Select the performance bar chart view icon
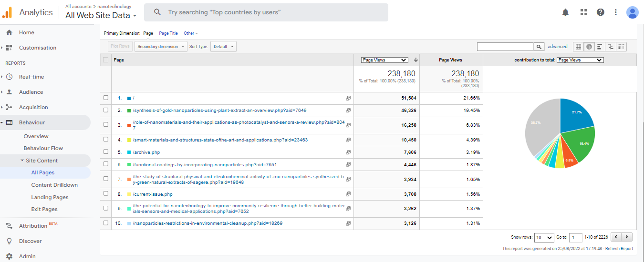 coord(600,47)
